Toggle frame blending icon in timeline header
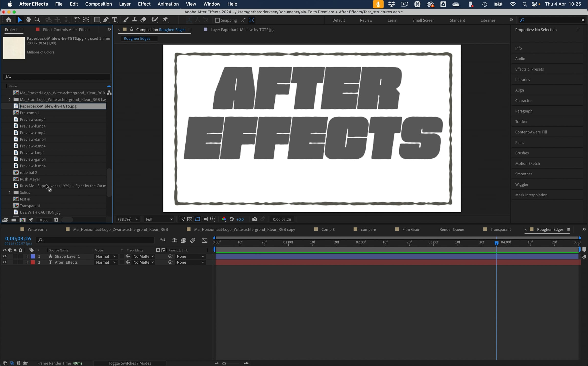Image resolution: width=588 pixels, height=366 pixels. [x=184, y=240]
